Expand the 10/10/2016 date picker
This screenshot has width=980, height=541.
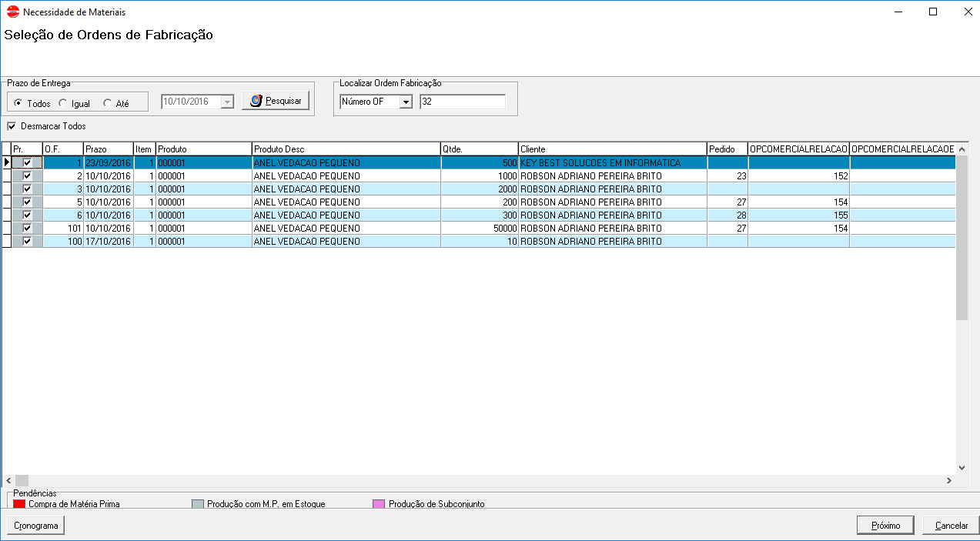coord(226,102)
